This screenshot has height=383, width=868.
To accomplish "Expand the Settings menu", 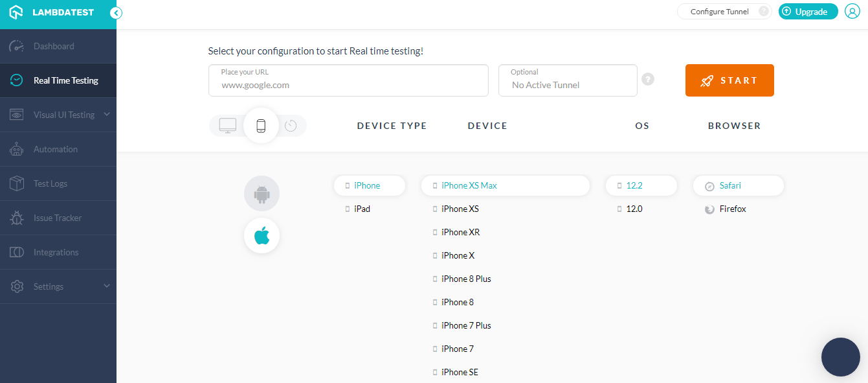I will [49, 286].
